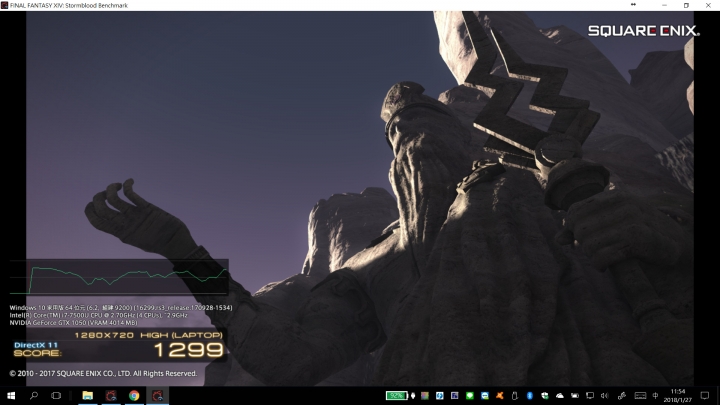Screen dimensions: 720x405
Task: Open taskbar search magnifier
Action: click(34, 395)
